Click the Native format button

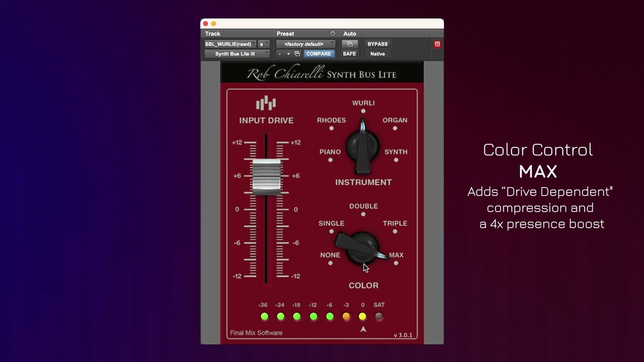coord(377,54)
